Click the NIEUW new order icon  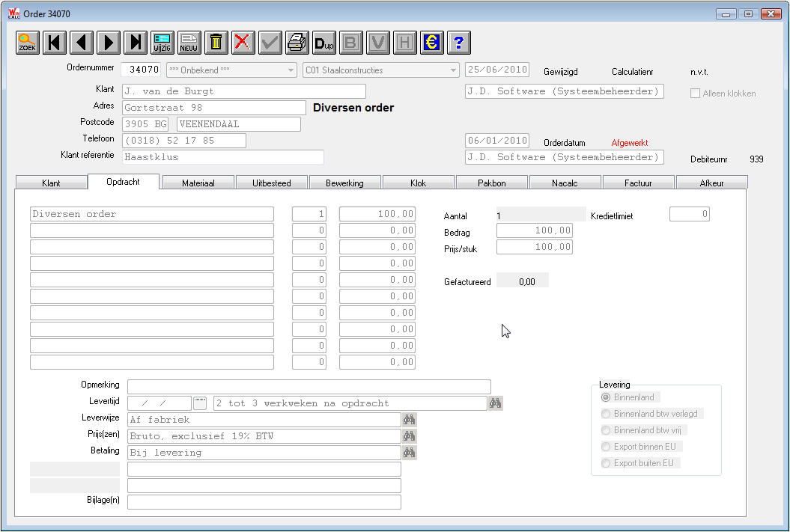point(189,43)
